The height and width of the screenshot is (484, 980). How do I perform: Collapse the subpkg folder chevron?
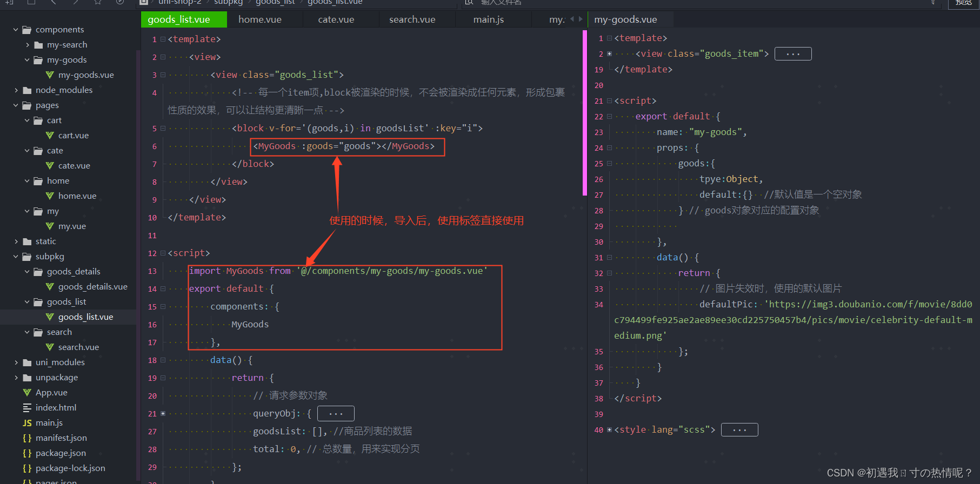(x=16, y=257)
